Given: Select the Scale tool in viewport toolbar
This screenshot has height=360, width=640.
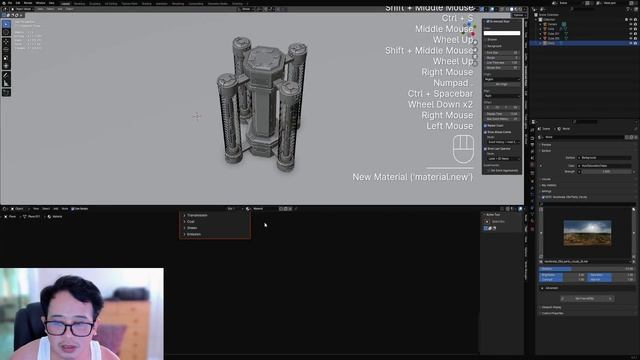Looking at the screenshot, I should point(6,58).
